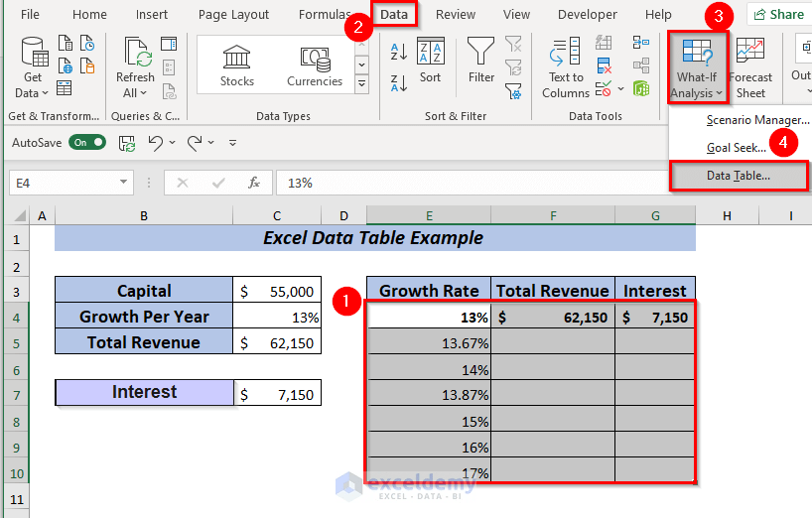The width and height of the screenshot is (812, 518).
Task: Click the query Properties icon
Action: pos(169,67)
